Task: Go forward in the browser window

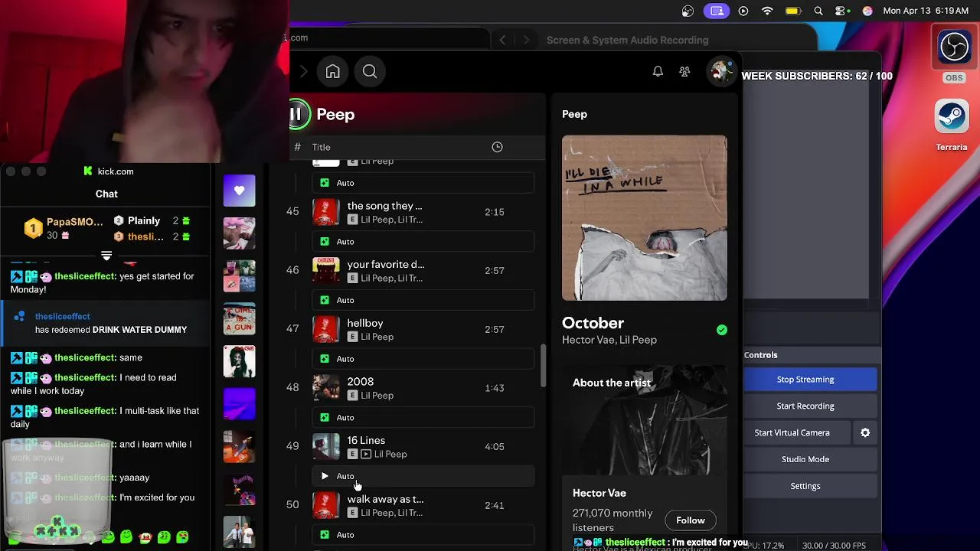Action: (526, 40)
